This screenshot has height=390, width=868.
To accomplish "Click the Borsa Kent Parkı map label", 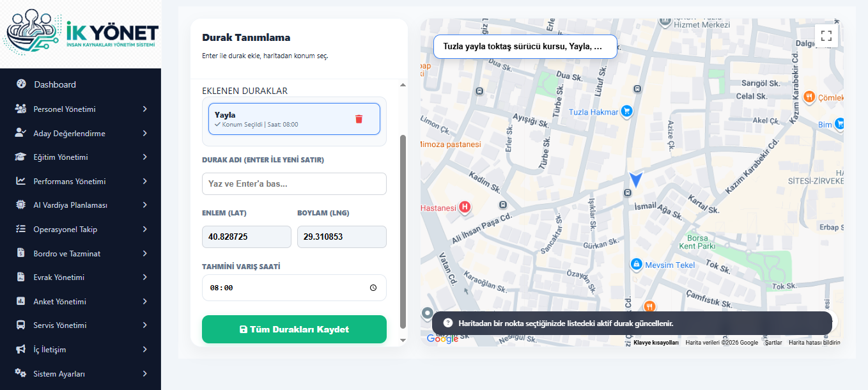I will [x=697, y=242].
